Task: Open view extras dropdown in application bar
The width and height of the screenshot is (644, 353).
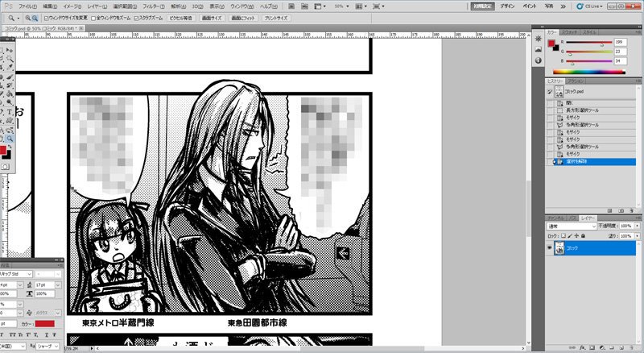Action: 320,6
